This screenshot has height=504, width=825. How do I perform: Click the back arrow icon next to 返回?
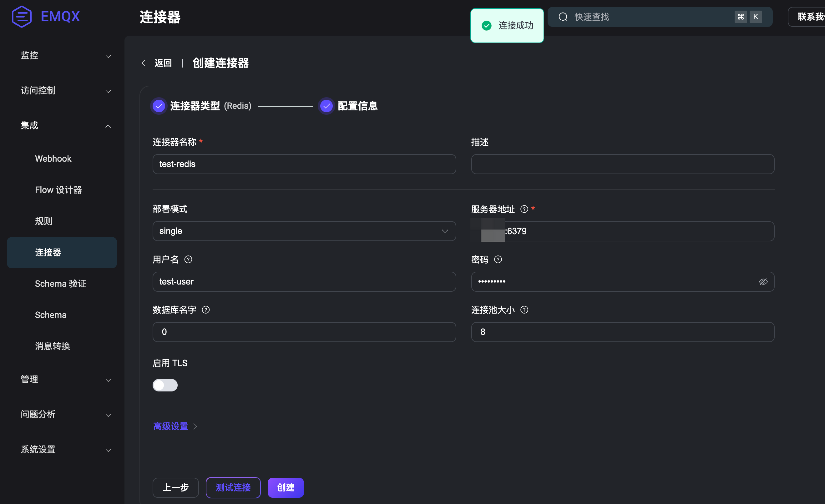[x=144, y=63]
